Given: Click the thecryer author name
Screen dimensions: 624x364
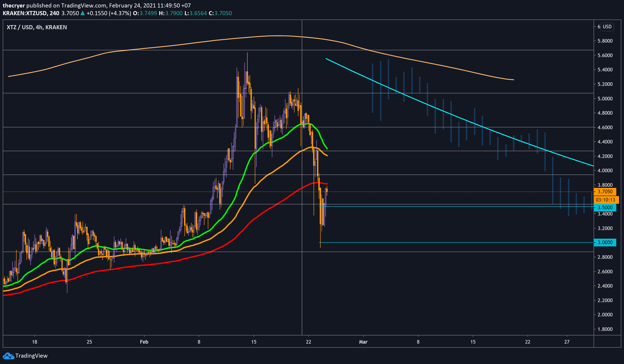Looking at the screenshot, I should [14, 5].
